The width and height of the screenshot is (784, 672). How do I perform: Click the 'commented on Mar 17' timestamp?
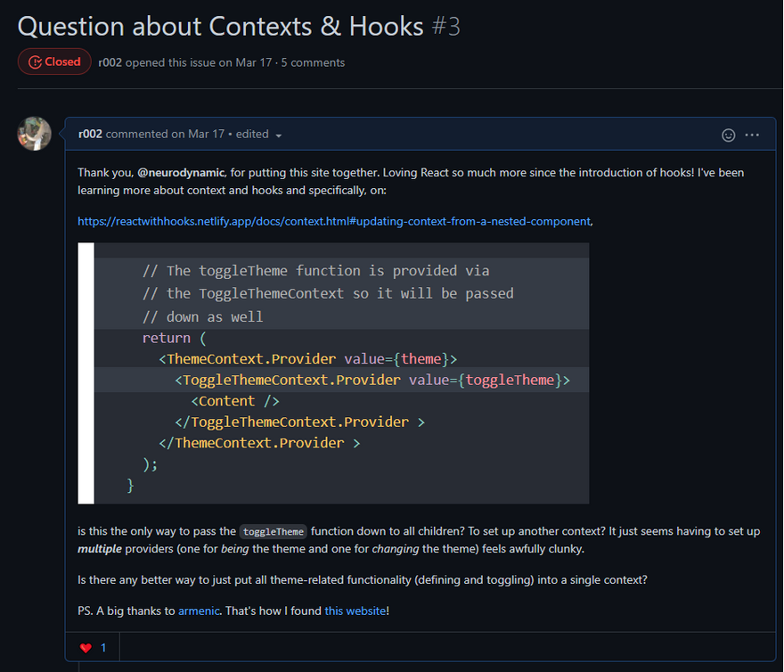tap(165, 134)
